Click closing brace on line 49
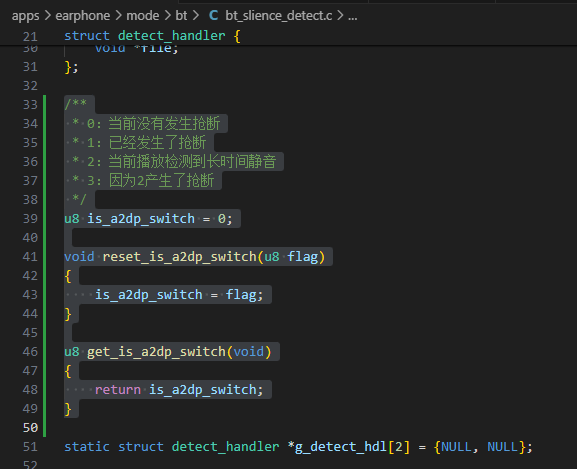The width and height of the screenshot is (577, 469). [x=68, y=409]
